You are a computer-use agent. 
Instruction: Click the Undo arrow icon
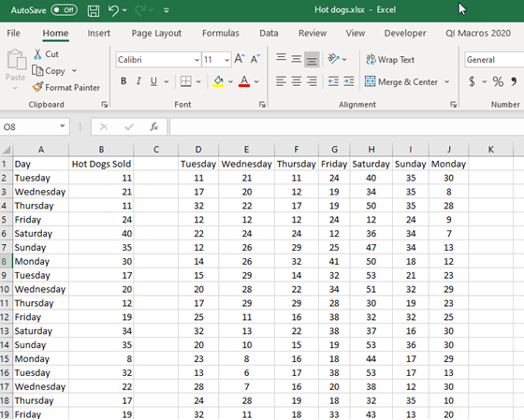113,10
